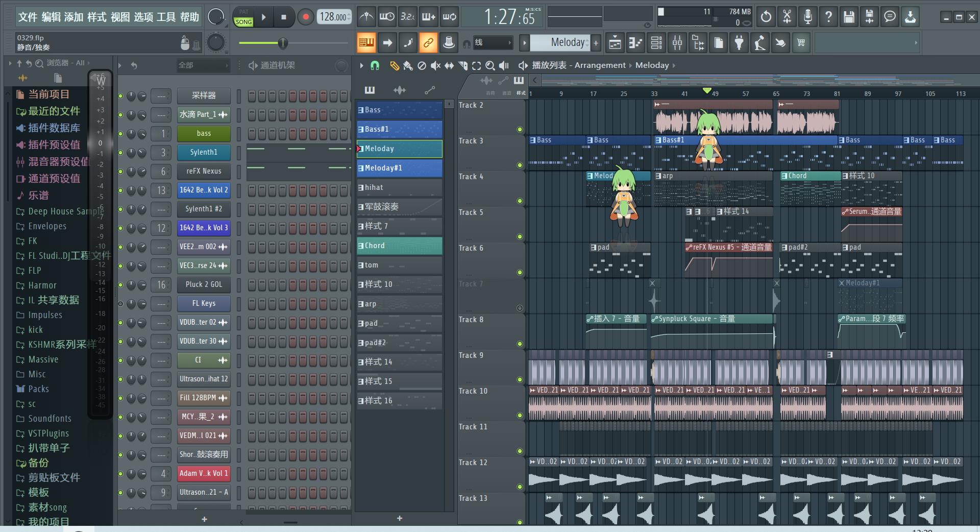
Task: Click the record button
Action: tap(305, 17)
